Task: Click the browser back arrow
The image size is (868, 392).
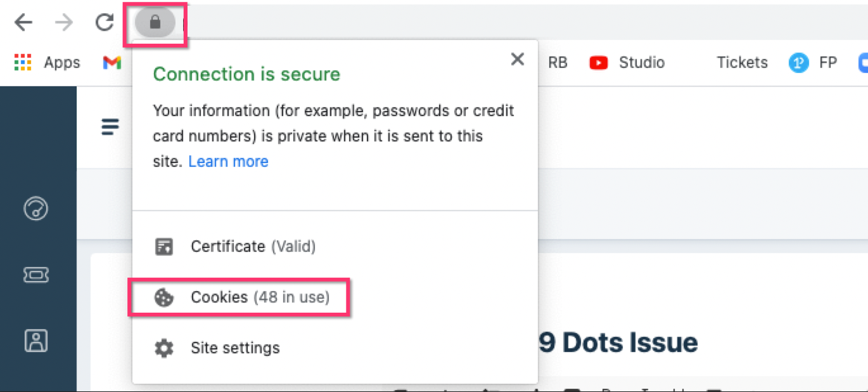Action: point(23,23)
